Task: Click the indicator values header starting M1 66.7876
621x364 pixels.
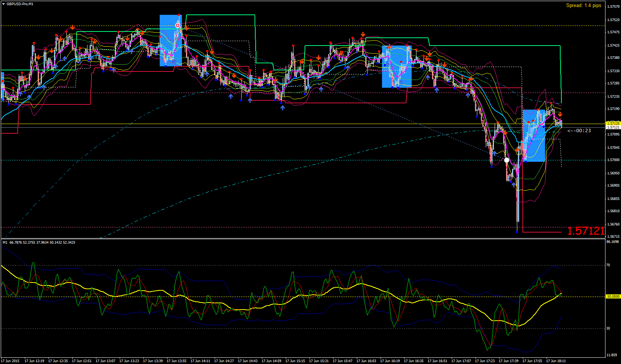Action: tap(39, 243)
